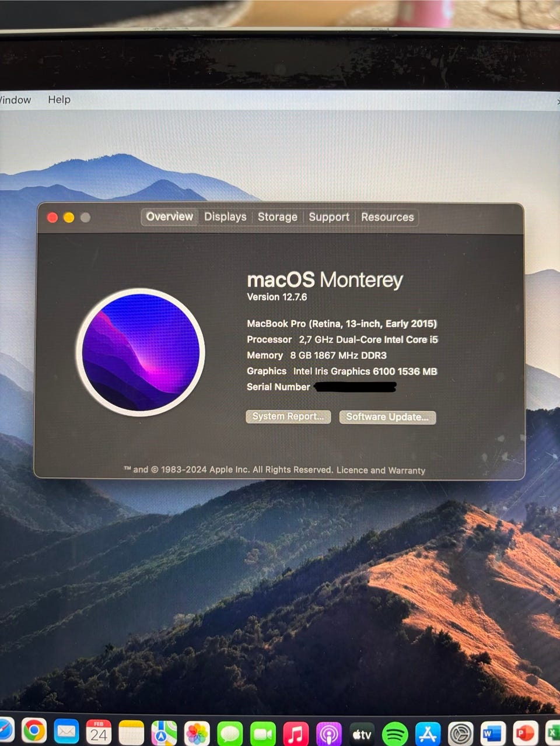Viewport: 560px width, 746px height.
Task: Click the macOS Monterey logo image
Action: (x=141, y=352)
